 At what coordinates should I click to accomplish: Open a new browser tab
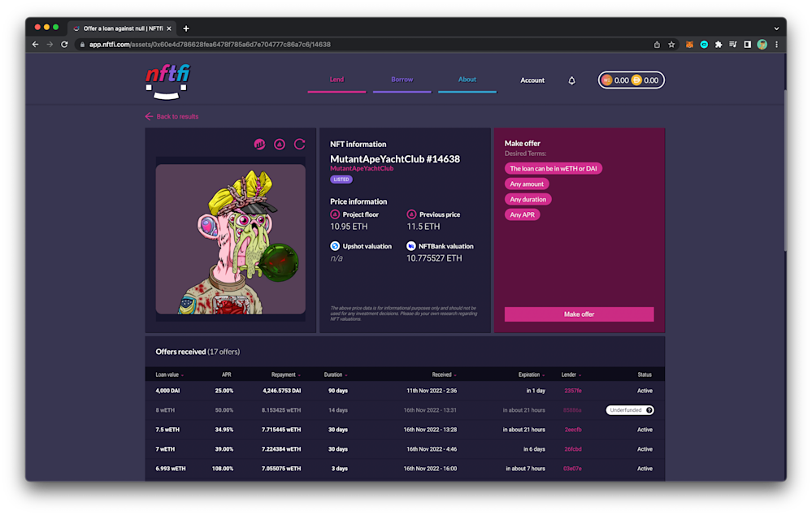[186, 28]
